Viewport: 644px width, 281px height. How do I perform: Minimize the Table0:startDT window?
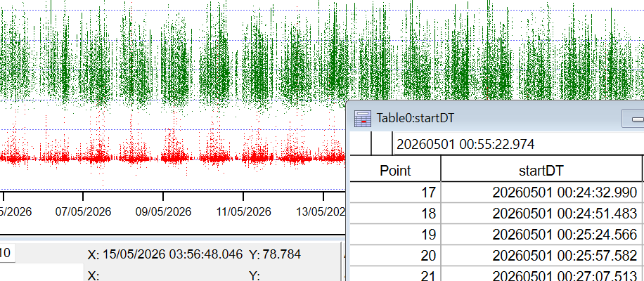[x=633, y=119]
